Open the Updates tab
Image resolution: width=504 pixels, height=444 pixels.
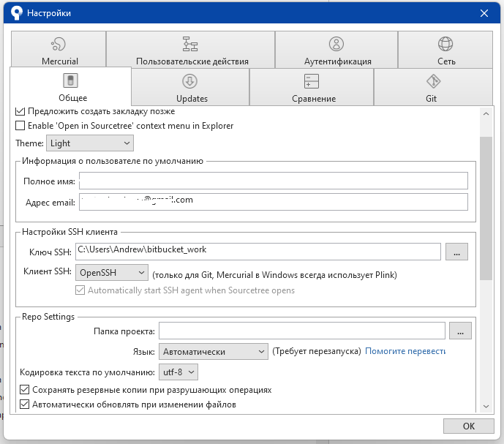tap(190, 87)
